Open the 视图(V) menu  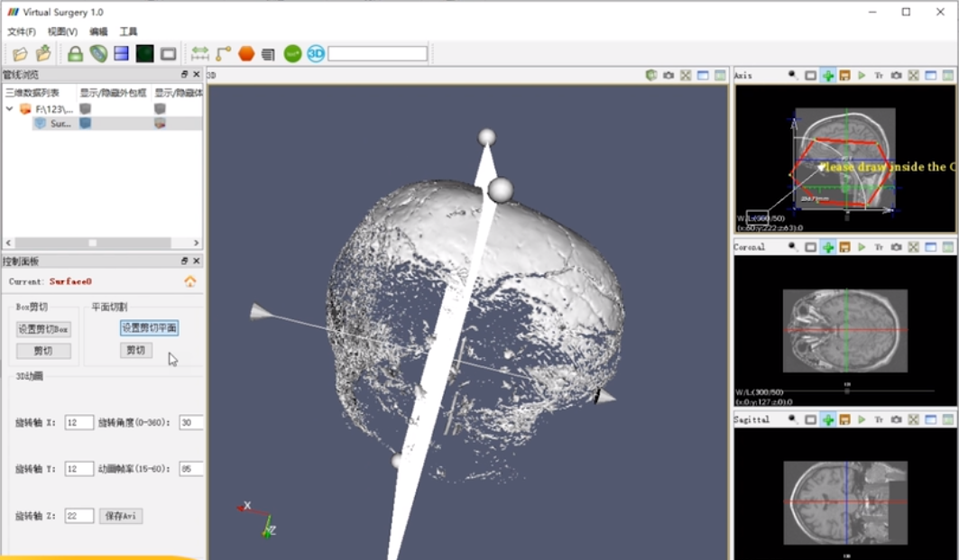[x=62, y=32]
